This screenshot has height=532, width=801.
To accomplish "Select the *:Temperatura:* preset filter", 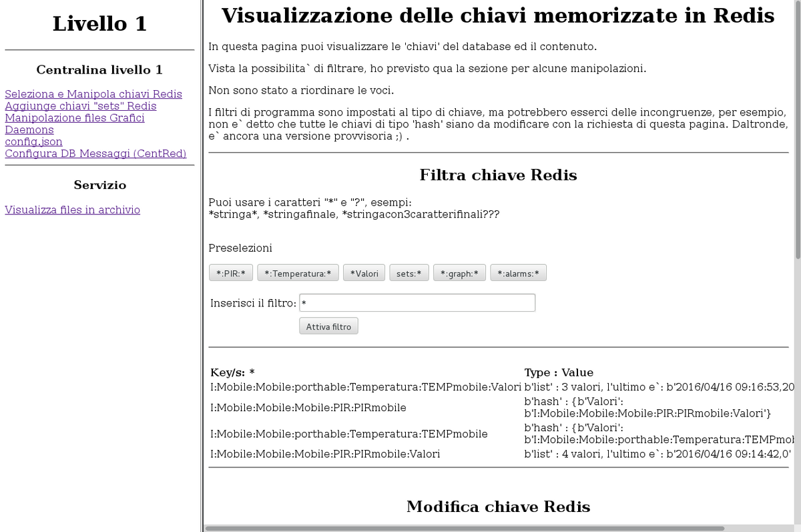I will (x=298, y=273).
